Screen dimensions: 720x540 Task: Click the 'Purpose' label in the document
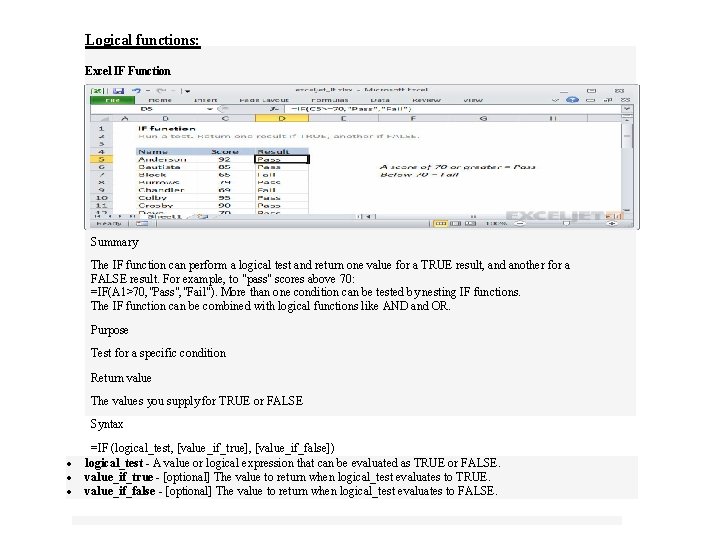coord(109,330)
